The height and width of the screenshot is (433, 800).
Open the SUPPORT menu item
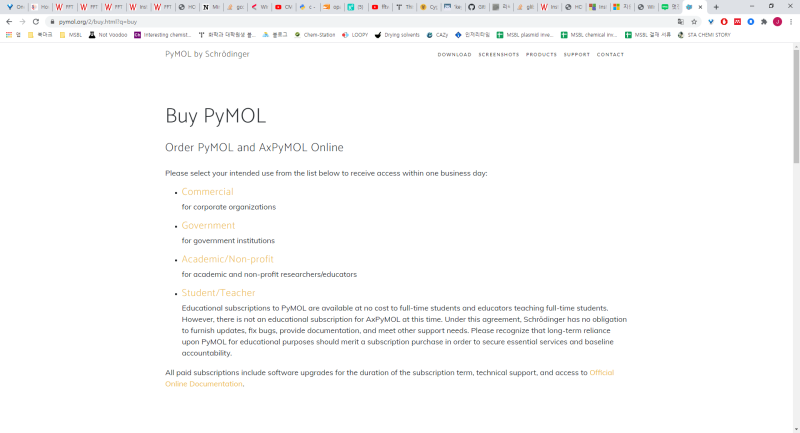coord(577,55)
